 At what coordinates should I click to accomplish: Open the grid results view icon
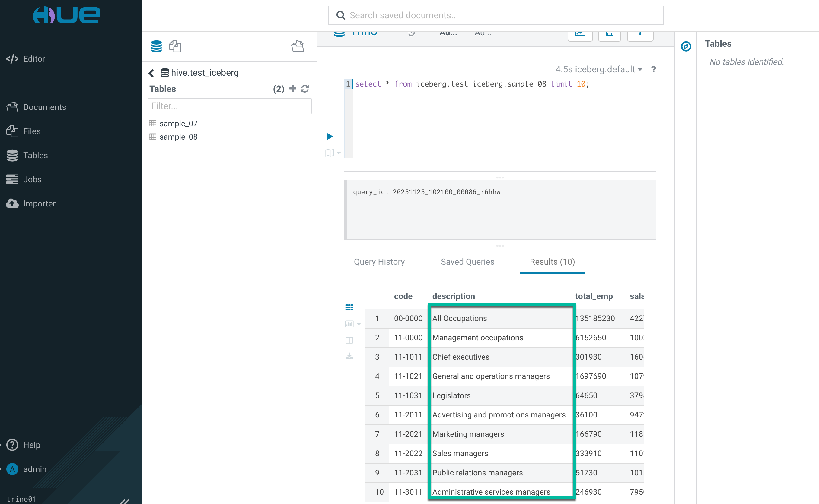pos(349,307)
